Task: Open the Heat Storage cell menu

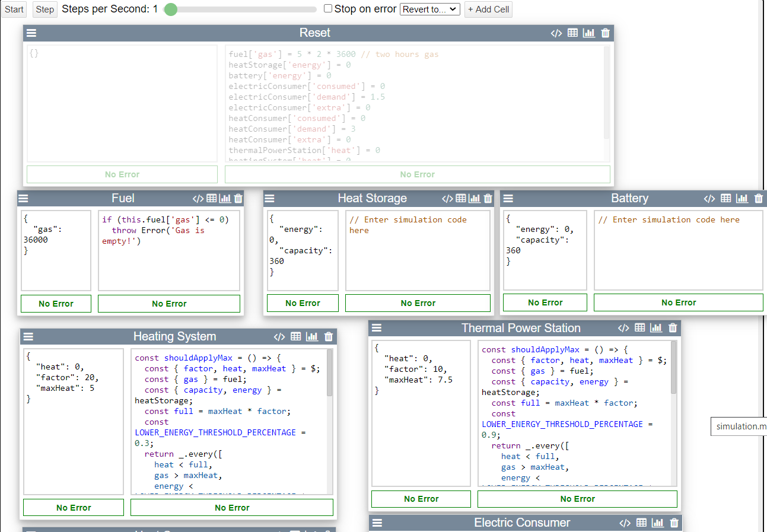Action: click(x=269, y=199)
